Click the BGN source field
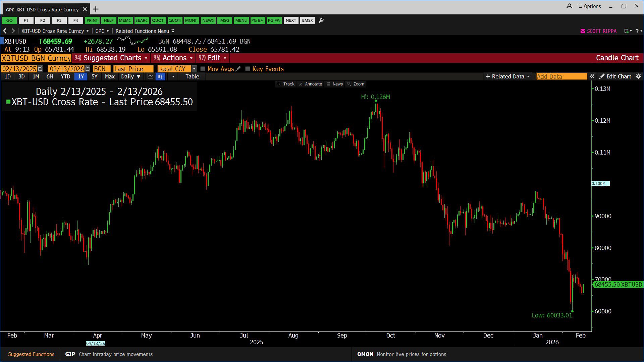 [102, 69]
